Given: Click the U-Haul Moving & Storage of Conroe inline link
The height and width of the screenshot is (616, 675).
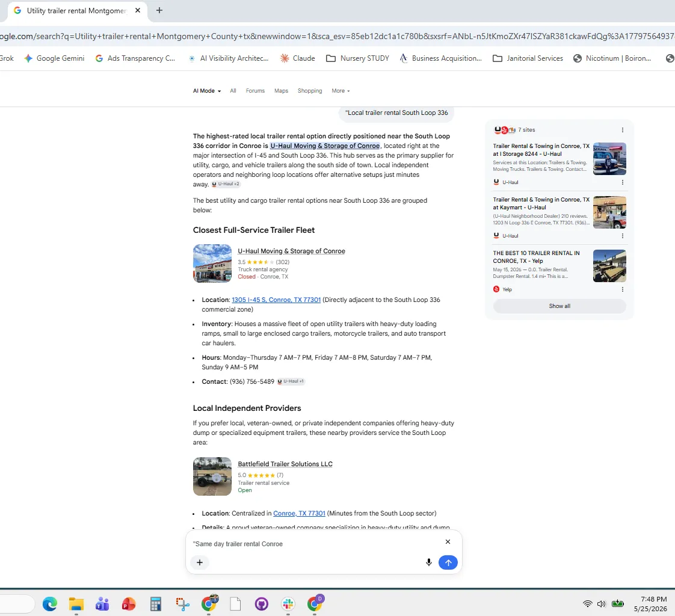Looking at the screenshot, I should [x=325, y=146].
